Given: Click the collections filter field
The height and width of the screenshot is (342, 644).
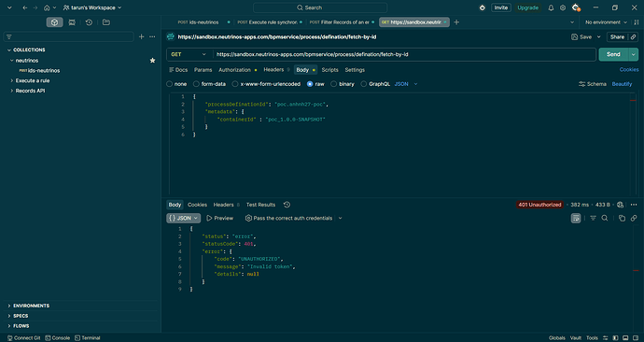Looking at the screenshot, I should click(68, 36).
